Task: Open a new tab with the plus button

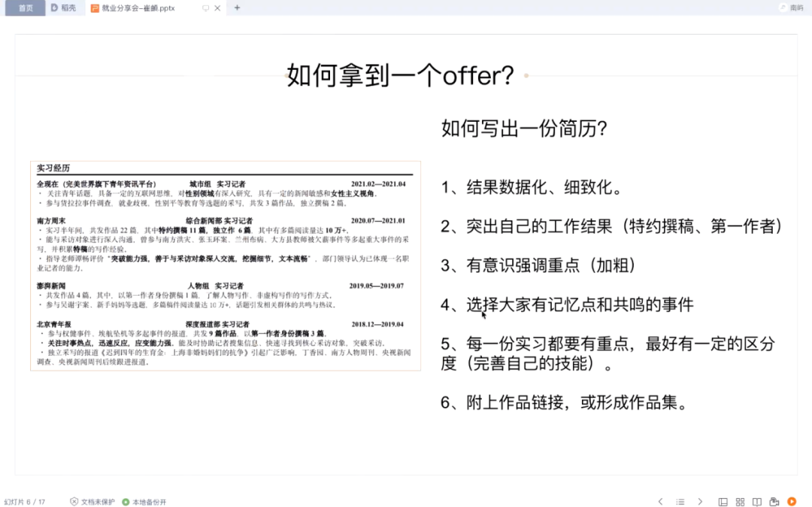Action: click(237, 8)
